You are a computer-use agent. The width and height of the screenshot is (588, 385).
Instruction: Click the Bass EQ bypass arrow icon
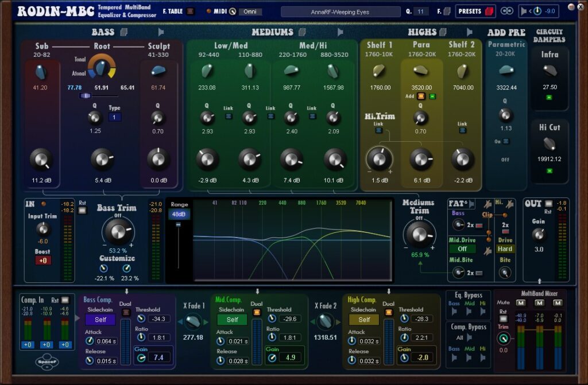454,312
